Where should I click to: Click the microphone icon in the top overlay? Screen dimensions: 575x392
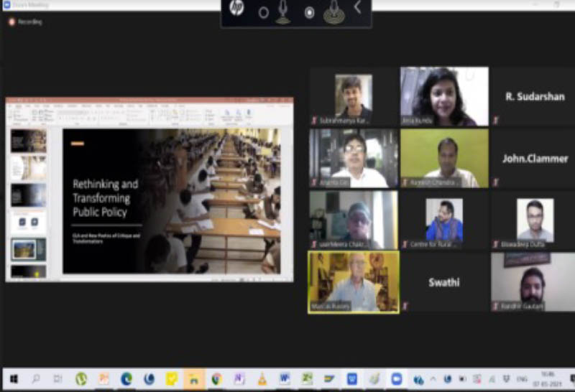(x=283, y=11)
